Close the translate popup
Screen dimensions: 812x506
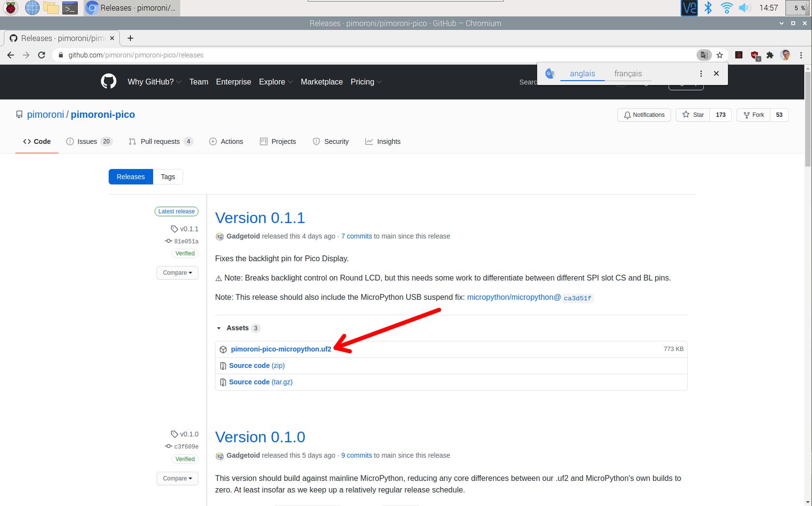[716, 73]
